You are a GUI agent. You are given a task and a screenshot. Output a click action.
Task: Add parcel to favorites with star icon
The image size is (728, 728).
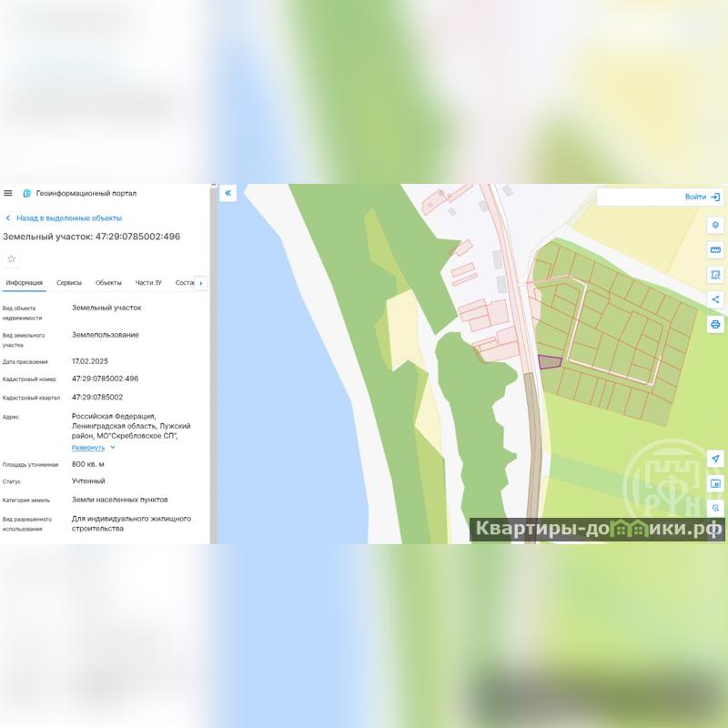pos(12,258)
